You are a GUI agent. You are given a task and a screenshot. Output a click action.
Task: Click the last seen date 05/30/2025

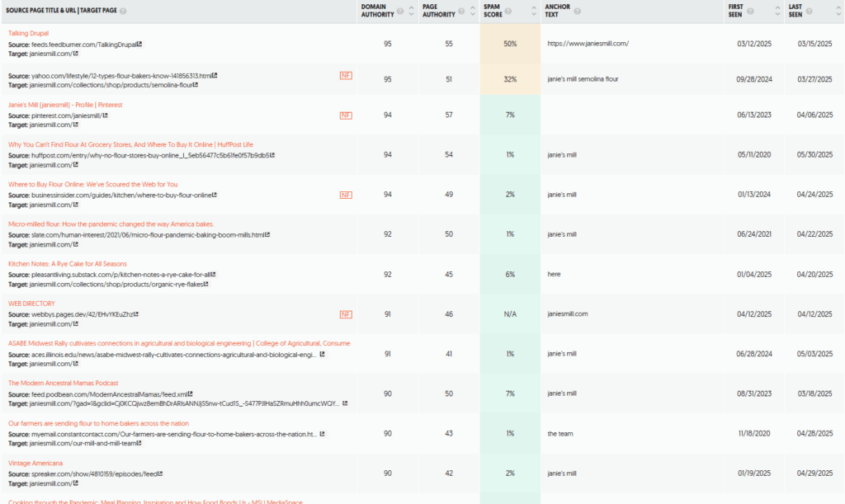point(814,154)
